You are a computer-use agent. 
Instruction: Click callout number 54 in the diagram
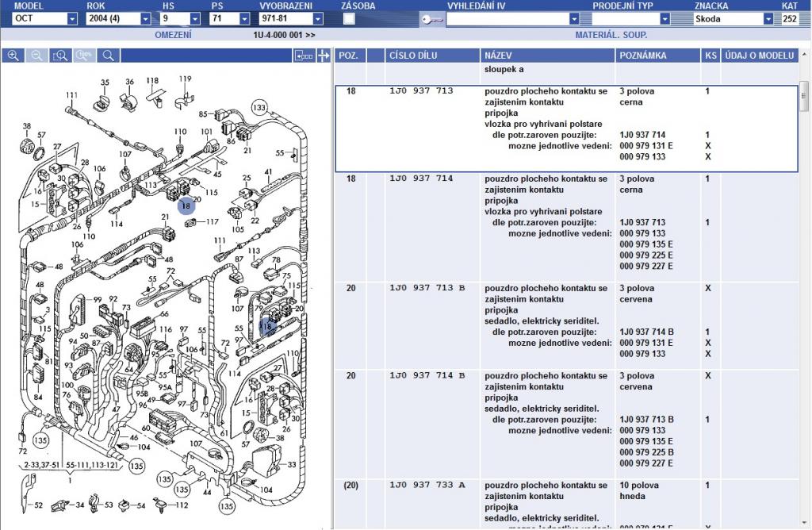(x=141, y=505)
